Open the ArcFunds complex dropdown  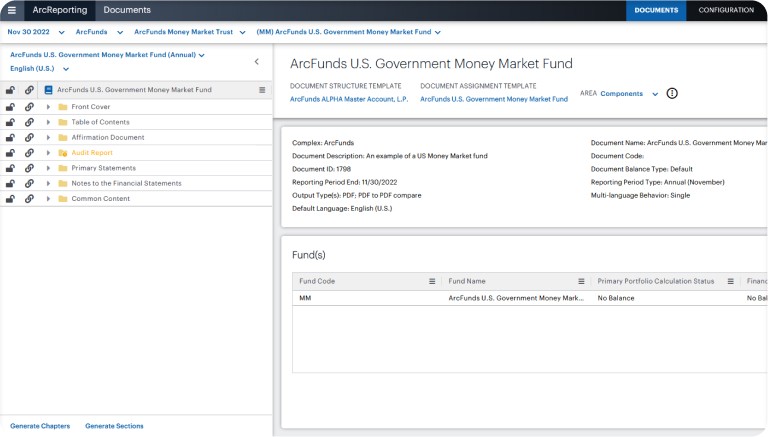coord(99,32)
